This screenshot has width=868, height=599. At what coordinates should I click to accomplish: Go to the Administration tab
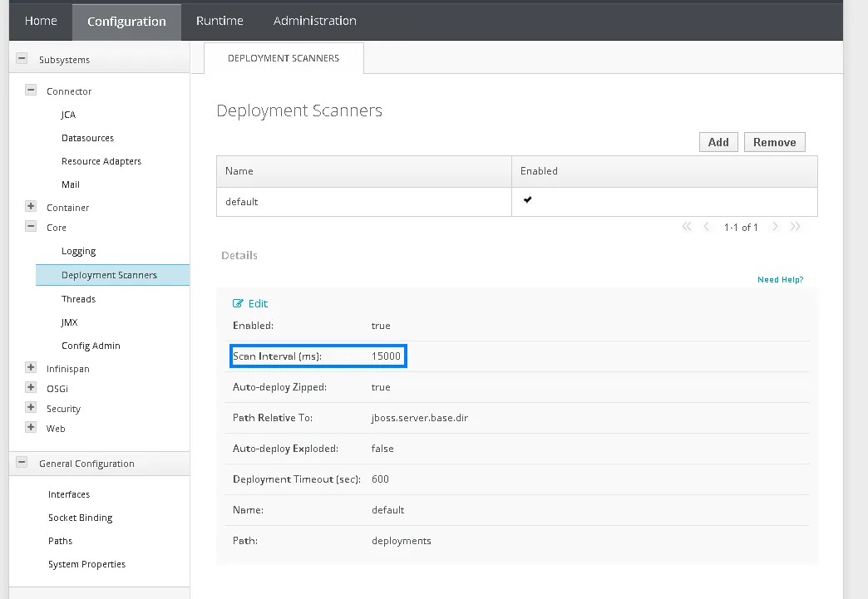315,21
